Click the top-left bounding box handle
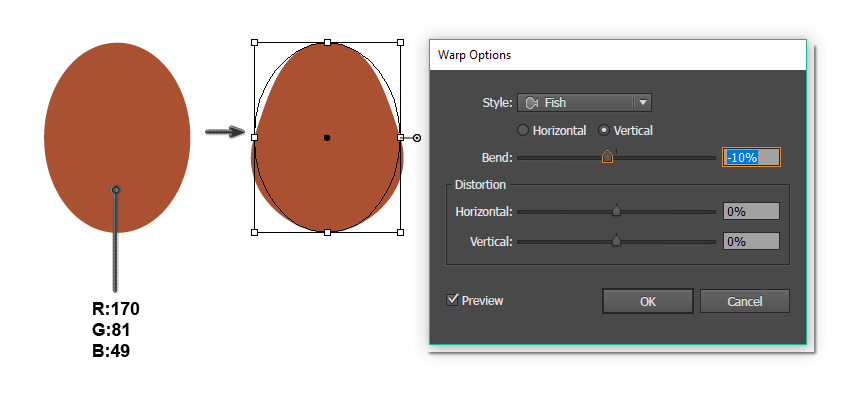The height and width of the screenshot is (396, 850). 254,42
